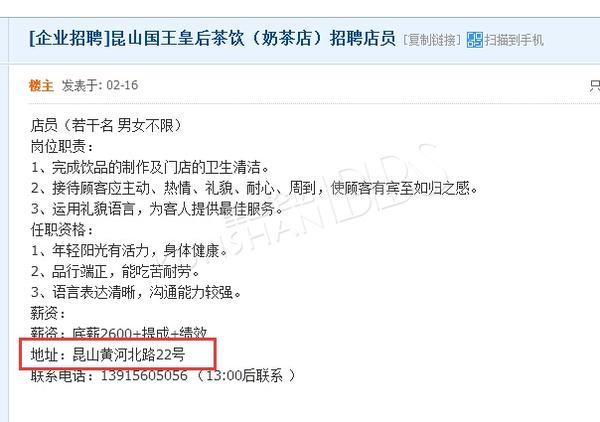Click the line 运用礼貌语言，为客人提供最佳服务

pos(157,209)
